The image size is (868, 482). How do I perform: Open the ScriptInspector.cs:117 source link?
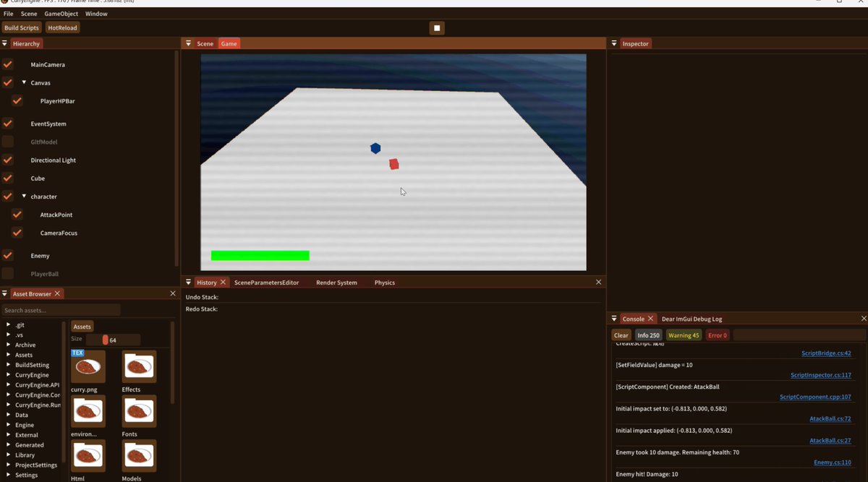[820, 375]
